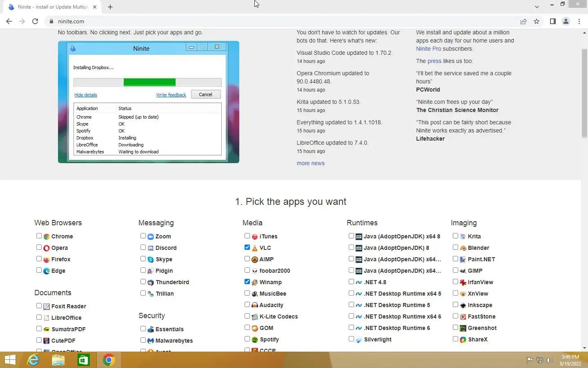The height and width of the screenshot is (368, 588).
Task: Click 'Hide details' in Ninite installer image
Action: pos(86,95)
